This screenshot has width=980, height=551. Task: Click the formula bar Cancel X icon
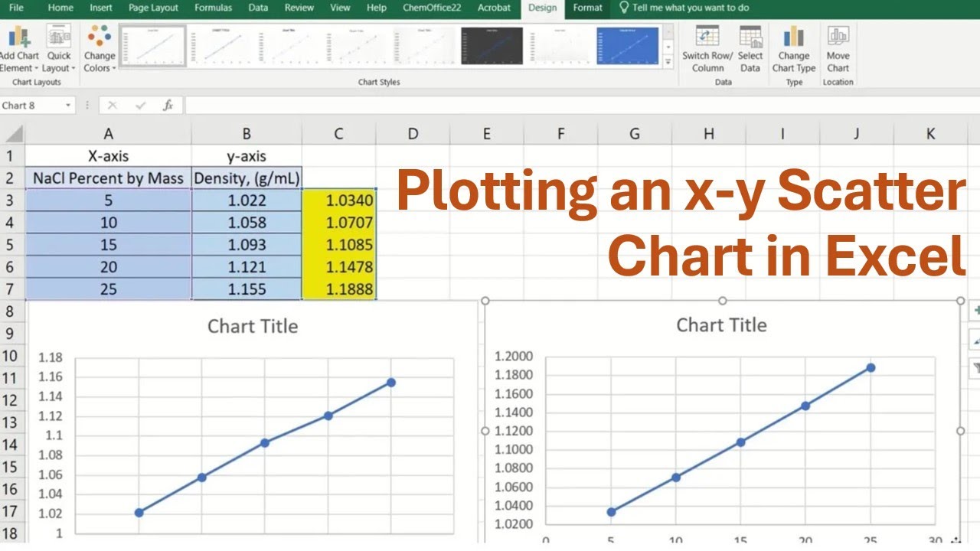[113, 106]
